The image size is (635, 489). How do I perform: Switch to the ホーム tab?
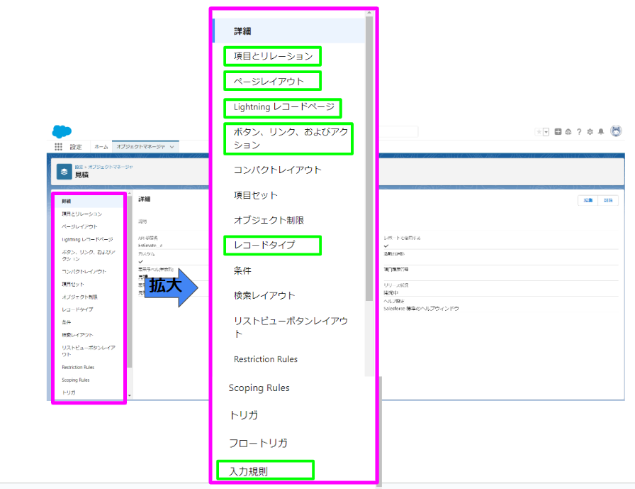pyautogui.click(x=101, y=147)
